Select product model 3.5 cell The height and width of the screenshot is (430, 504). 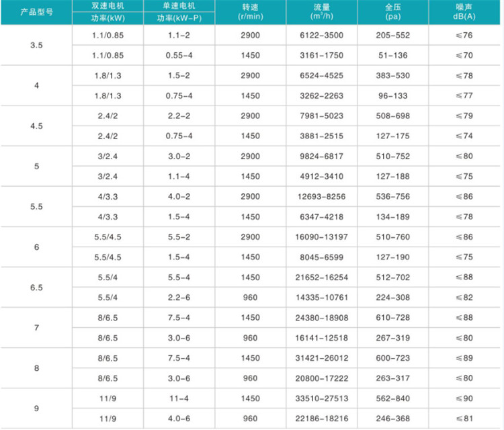tap(36, 45)
